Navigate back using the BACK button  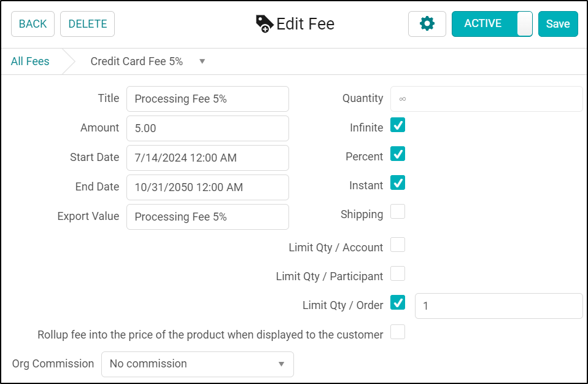[33, 23]
